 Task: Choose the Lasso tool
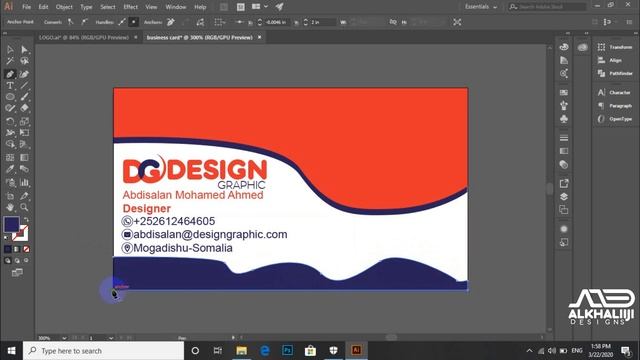[24, 61]
